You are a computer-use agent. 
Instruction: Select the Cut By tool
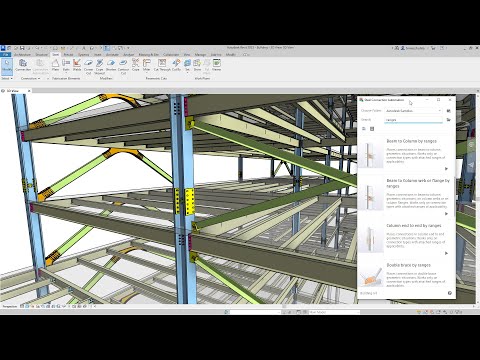(x=176, y=65)
